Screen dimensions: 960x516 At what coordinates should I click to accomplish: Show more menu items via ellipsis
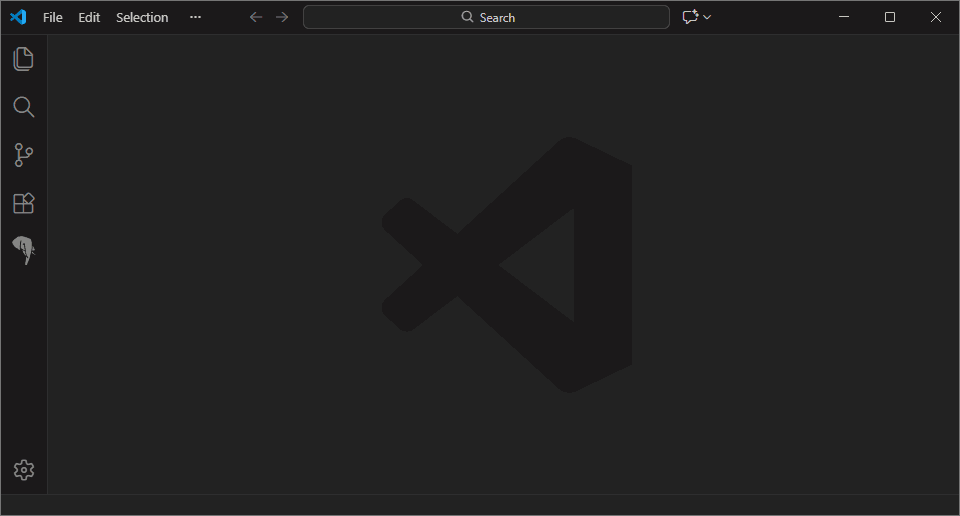pos(195,17)
